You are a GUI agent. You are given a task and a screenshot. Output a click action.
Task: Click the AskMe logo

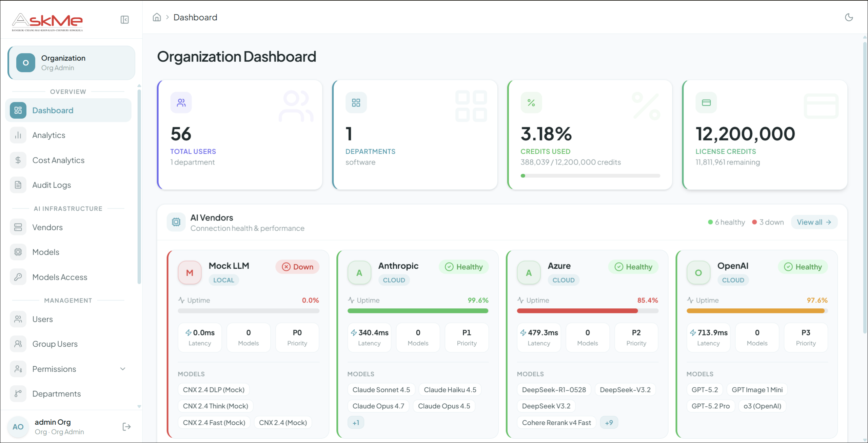coord(47,22)
